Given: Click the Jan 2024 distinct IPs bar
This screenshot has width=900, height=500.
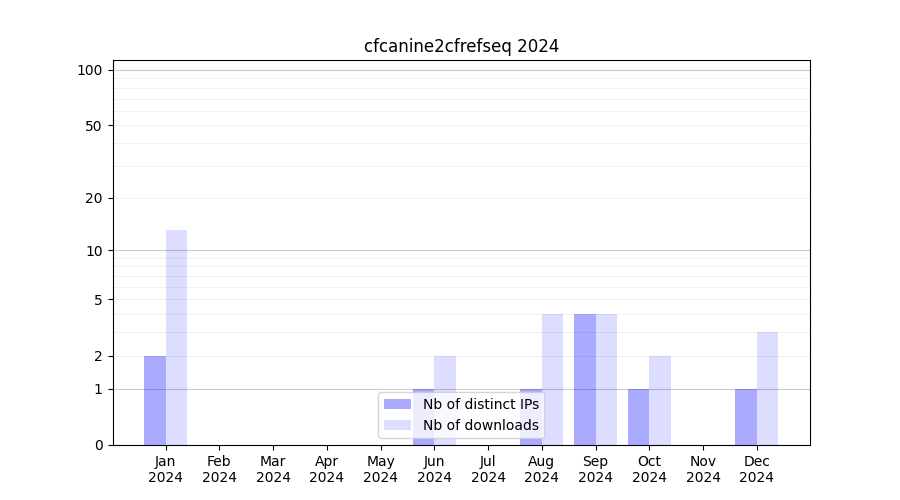Looking at the screenshot, I should point(155,400).
